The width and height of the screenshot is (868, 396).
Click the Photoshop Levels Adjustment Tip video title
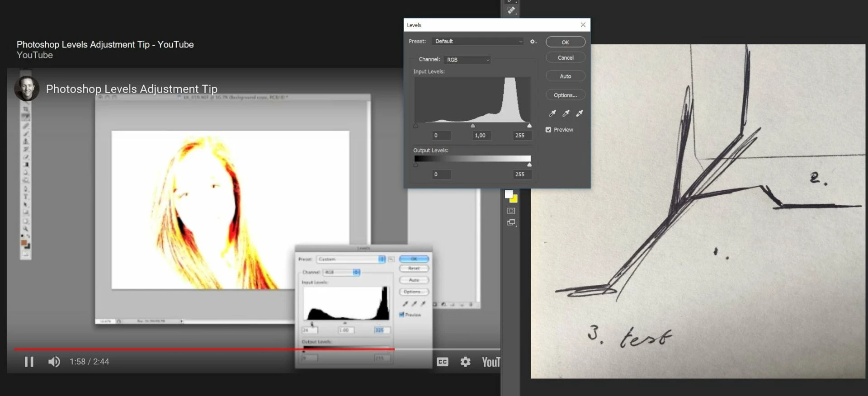(132, 89)
